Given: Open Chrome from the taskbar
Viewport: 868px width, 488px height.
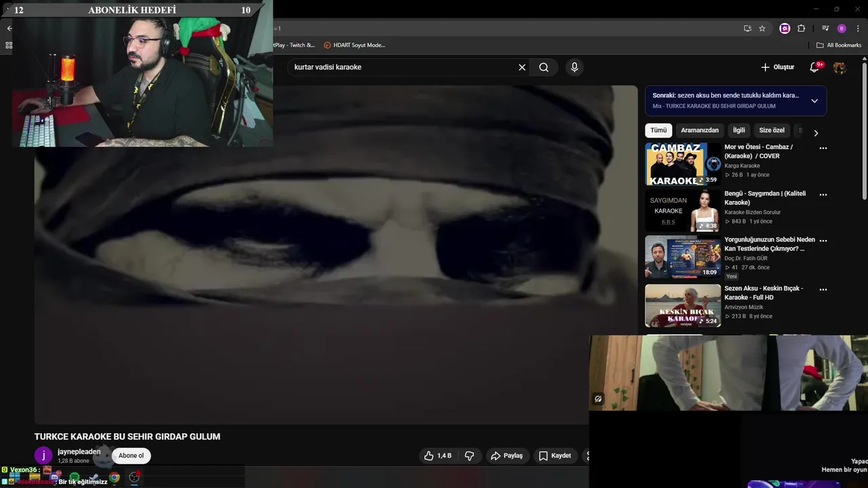Looking at the screenshot, I should [x=115, y=478].
